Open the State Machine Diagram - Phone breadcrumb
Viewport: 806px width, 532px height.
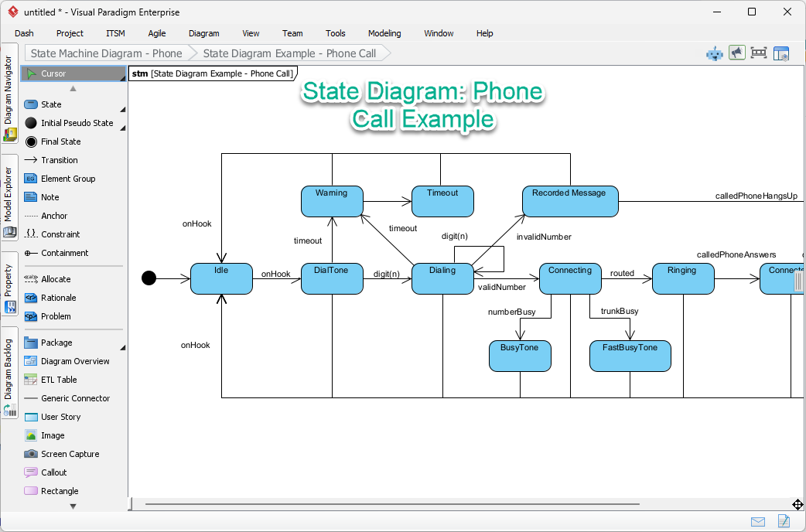point(104,53)
